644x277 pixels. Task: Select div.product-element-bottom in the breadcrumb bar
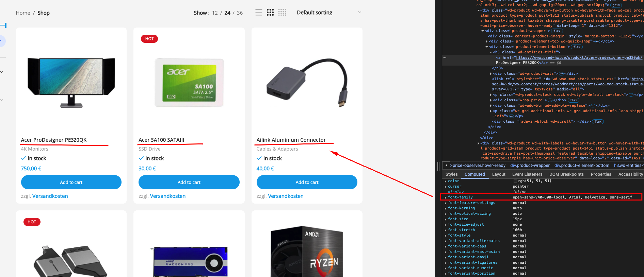pyautogui.click(x=581, y=166)
